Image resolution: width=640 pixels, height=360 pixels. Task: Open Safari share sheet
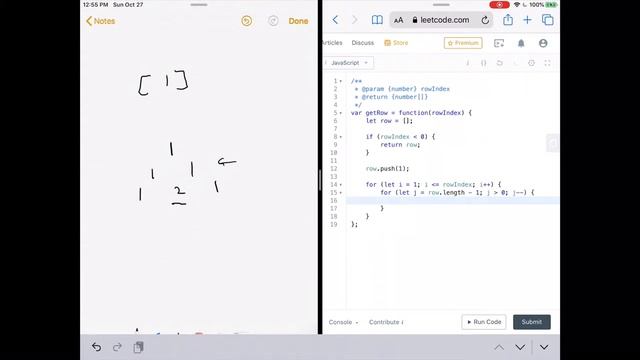[x=508, y=19]
